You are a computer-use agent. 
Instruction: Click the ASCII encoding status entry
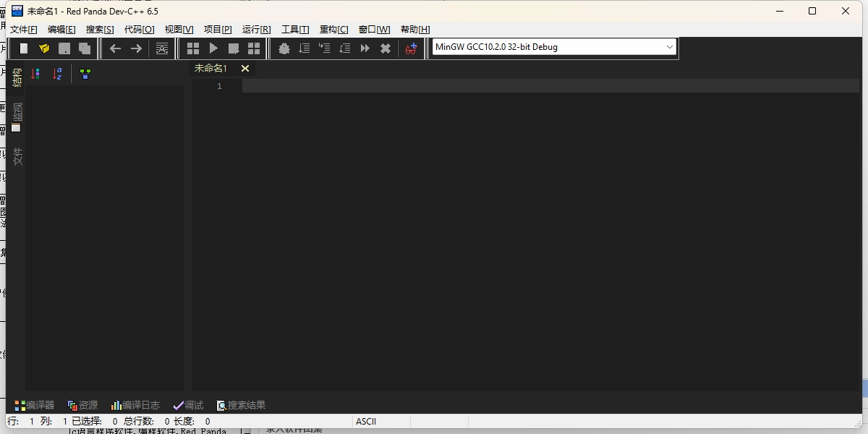coord(366,421)
